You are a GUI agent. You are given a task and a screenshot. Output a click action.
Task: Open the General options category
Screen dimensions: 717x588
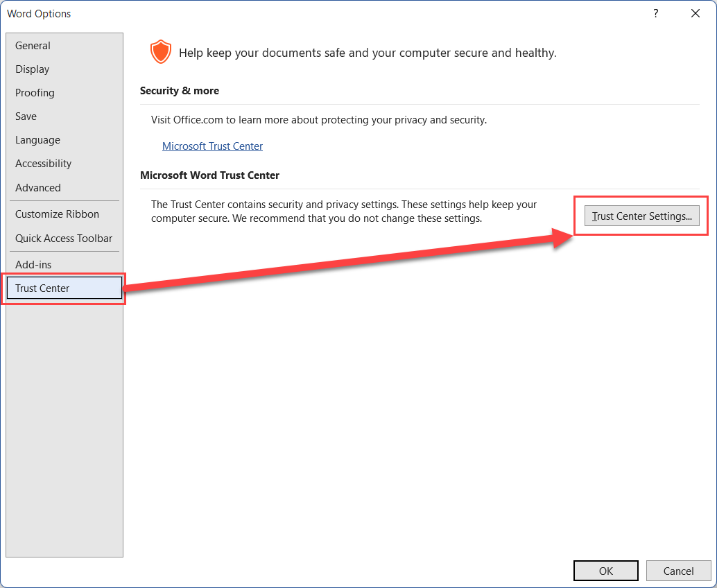coord(64,46)
